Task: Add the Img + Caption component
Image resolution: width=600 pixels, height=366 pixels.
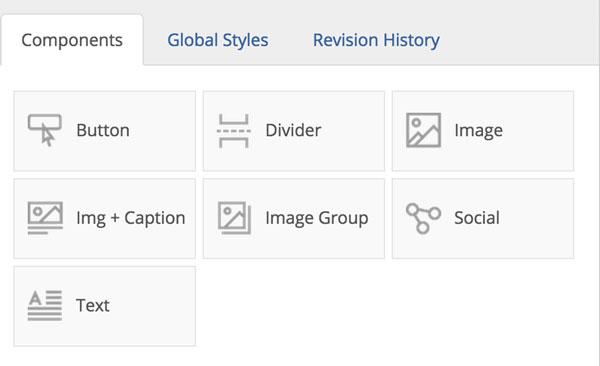Action: pyautogui.click(x=104, y=219)
